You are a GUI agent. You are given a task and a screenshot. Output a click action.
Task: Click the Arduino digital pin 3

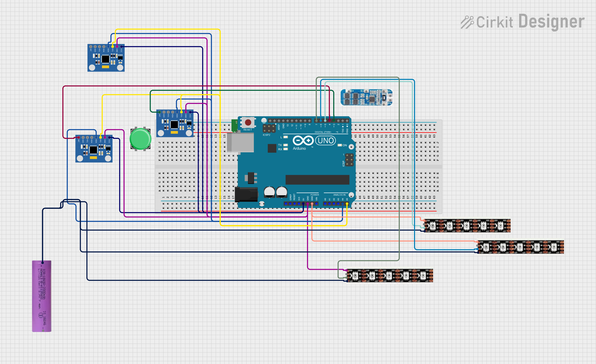334,121
